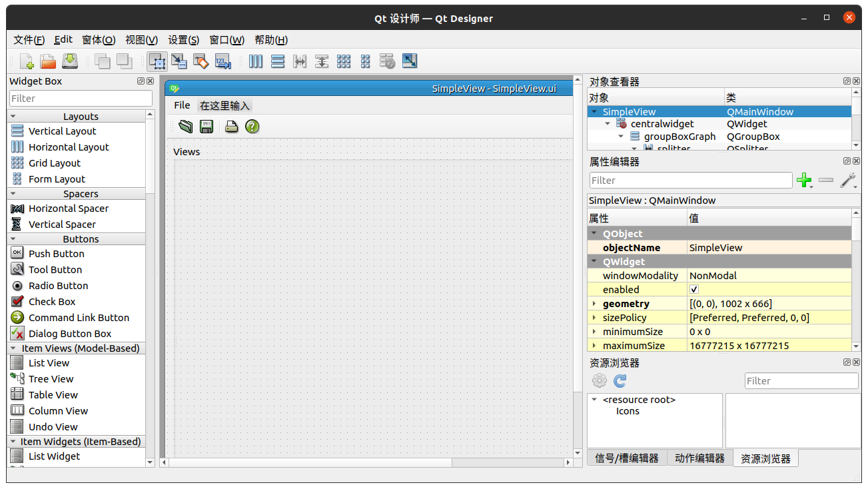Add dynamic property with green plus icon
Viewport: 868px width, 489px height.
click(805, 180)
